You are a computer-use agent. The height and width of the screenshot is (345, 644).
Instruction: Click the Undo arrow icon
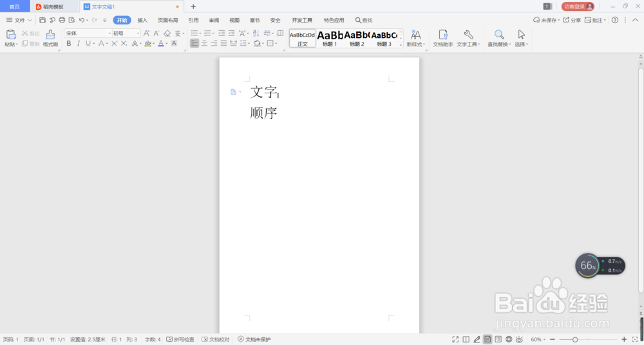(x=81, y=20)
